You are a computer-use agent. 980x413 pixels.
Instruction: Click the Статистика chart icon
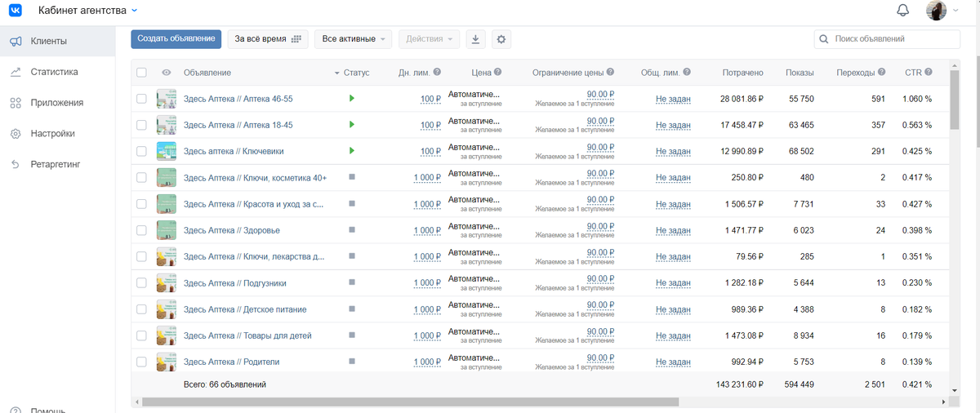[16, 72]
